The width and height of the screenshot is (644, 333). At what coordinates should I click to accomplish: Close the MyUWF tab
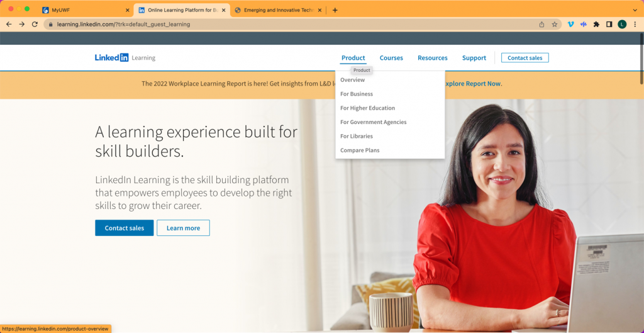coord(127,10)
